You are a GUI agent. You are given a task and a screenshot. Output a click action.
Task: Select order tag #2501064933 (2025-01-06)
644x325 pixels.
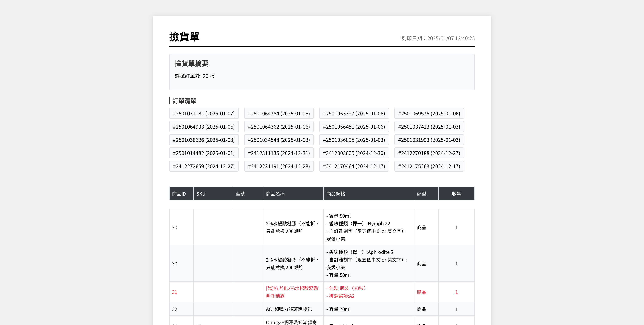pyautogui.click(x=204, y=127)
